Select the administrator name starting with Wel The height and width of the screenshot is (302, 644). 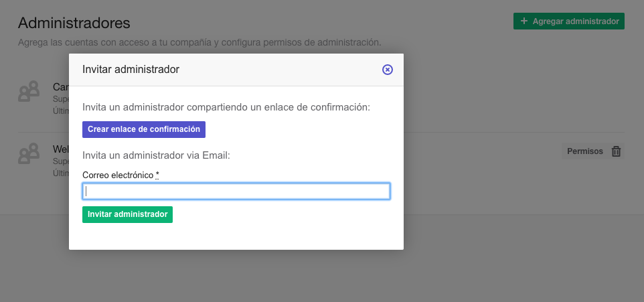61,149
